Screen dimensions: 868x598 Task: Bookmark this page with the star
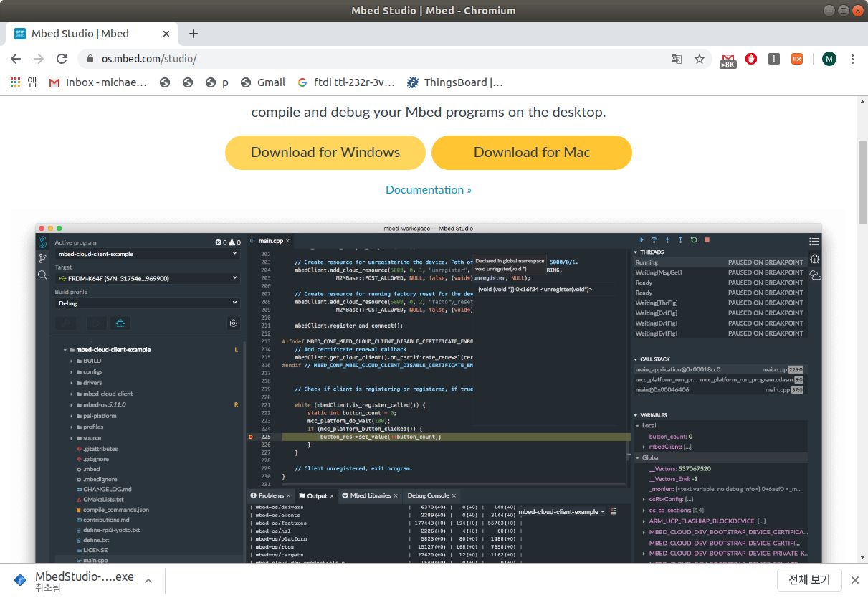(699, 59)
